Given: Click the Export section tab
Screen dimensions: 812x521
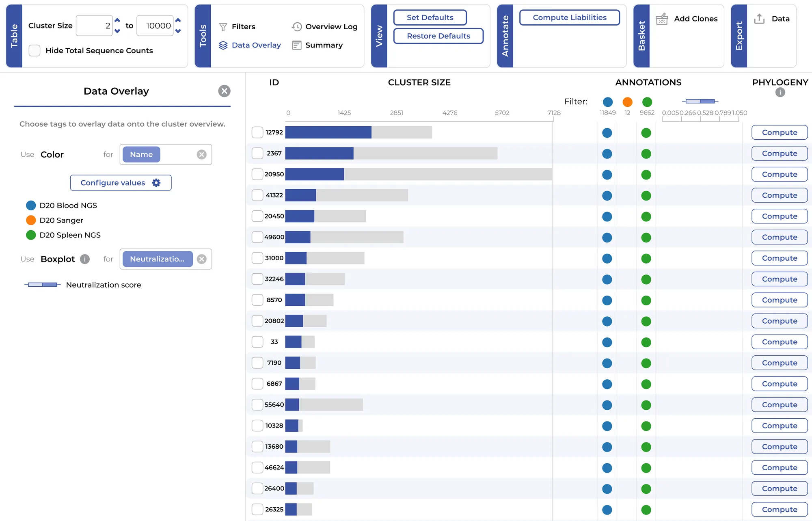Looking at the screenshot, I should click(x=739, y=36).
